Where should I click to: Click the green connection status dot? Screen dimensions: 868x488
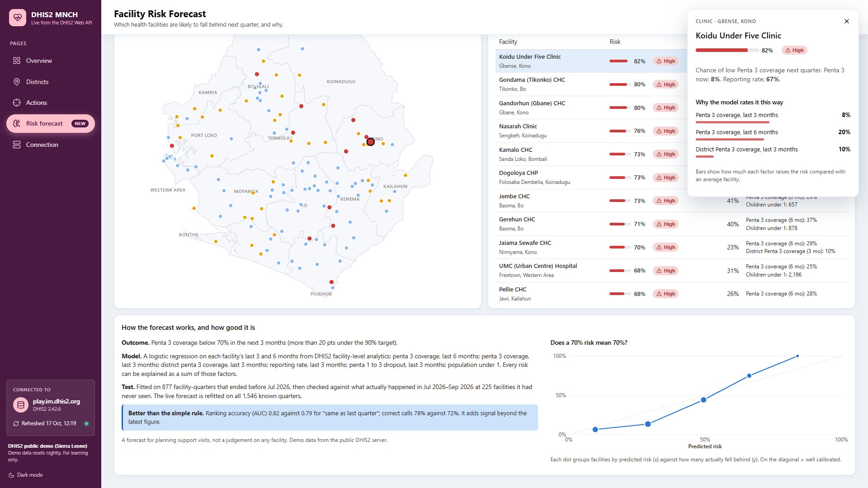coord(87,423)
